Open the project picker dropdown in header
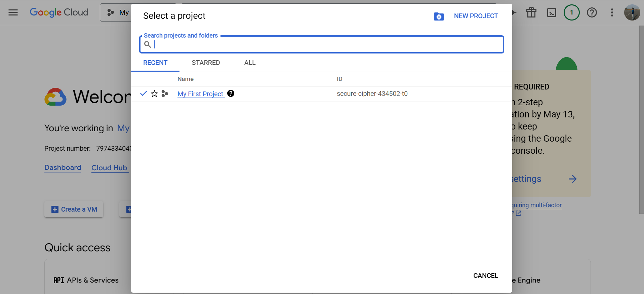 [x=116, y=12]
